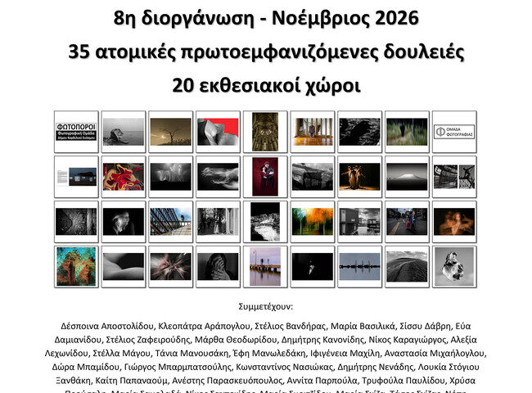Open the black-and-white sea rock photo
Screen dimensions: 532x393
coord(124,132)
